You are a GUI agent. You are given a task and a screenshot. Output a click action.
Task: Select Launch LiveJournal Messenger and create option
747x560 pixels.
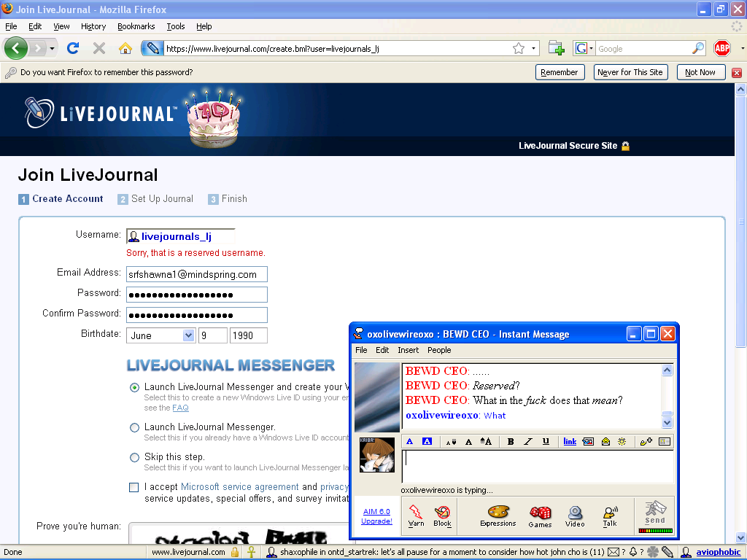click(x=134, y=387)
